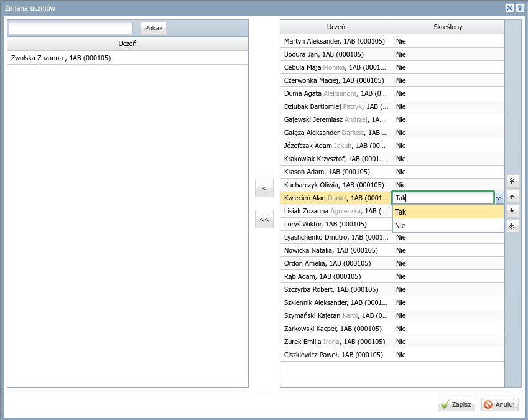Click the right-side Uczeń column header
The width and height of the screenshot is (528, 420).
pyautogui.click(x=336, y=27)
